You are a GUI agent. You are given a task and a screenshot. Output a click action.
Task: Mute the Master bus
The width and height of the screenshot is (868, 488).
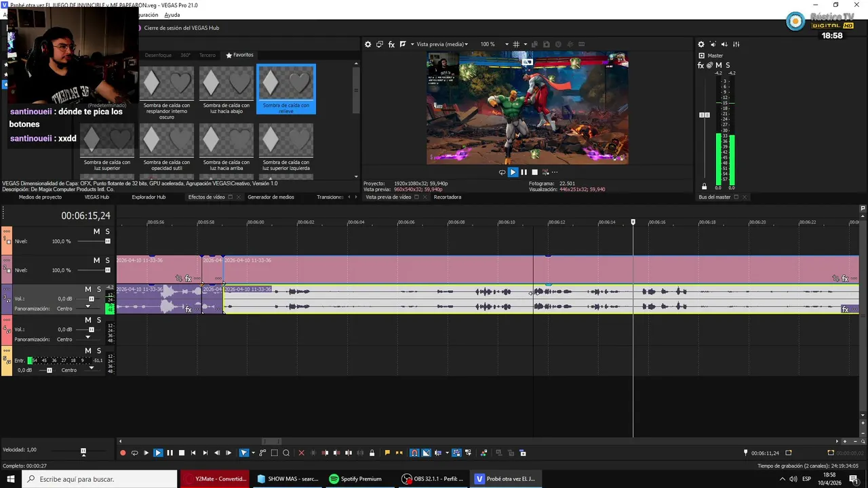point(719,66)
